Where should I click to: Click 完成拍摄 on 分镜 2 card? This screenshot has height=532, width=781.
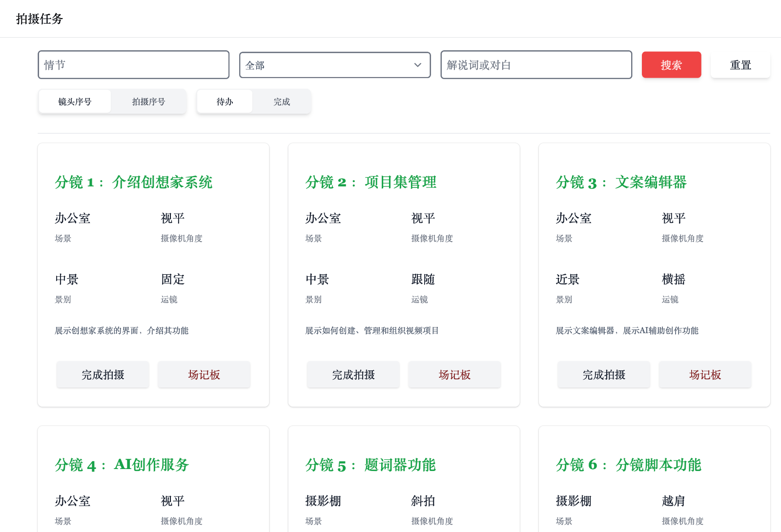(353, 375)
